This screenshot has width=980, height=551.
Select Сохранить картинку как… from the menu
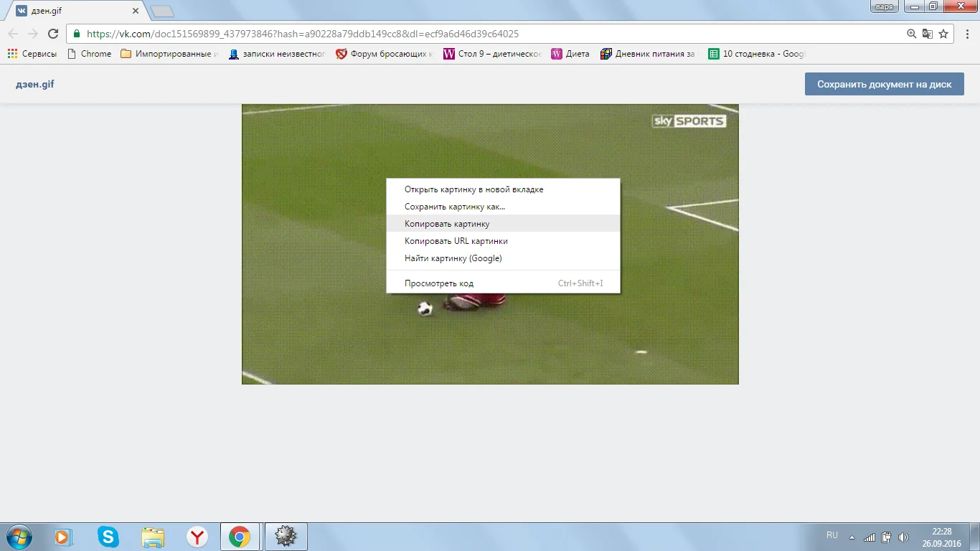pyautogui.click(x=503, y=207)
